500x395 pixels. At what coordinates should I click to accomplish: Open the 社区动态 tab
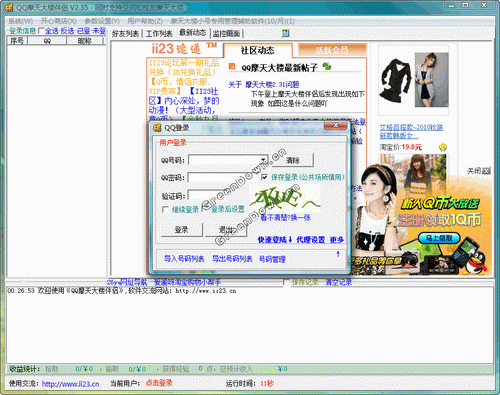pyautogui.click(x=258, y=50)
